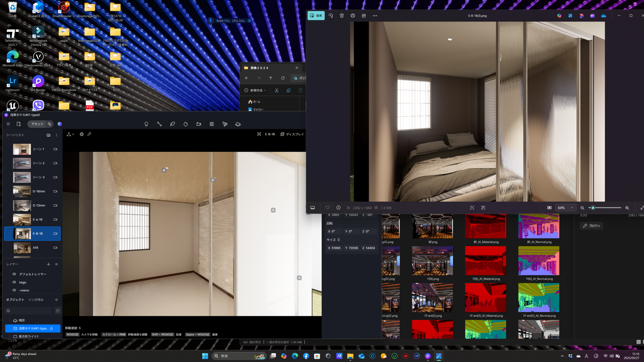Open ホーム in Explorer sidebar
The width and height of the screenshot is (644, 362).
click(x=254, y=102)
